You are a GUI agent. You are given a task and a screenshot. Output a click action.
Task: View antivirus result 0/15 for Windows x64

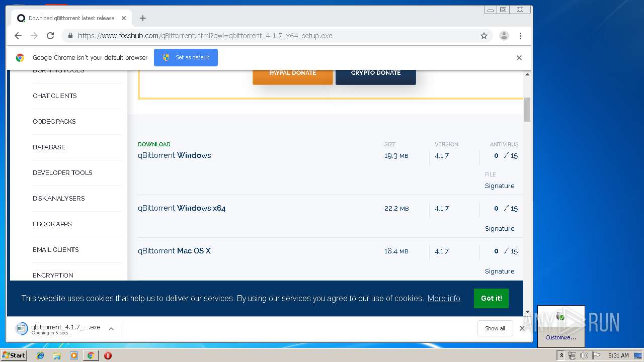[x=506, y=209]
